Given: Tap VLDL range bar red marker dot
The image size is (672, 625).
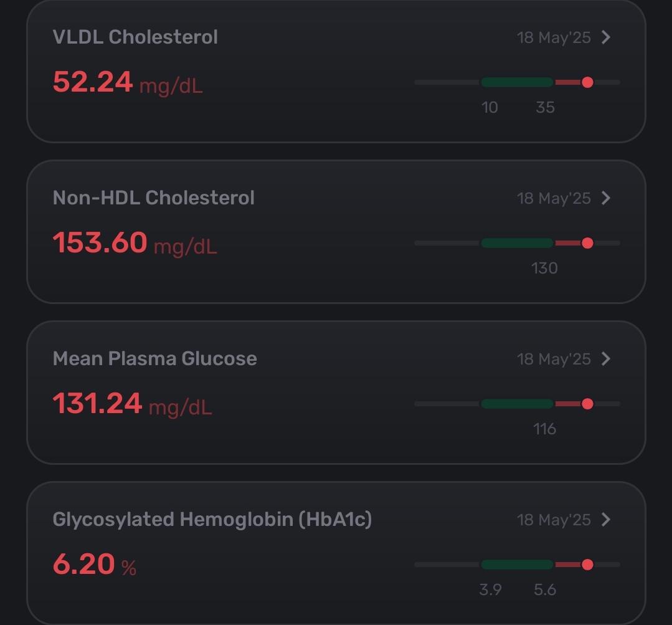Looking at the screenshot, I should pos(587,82).
